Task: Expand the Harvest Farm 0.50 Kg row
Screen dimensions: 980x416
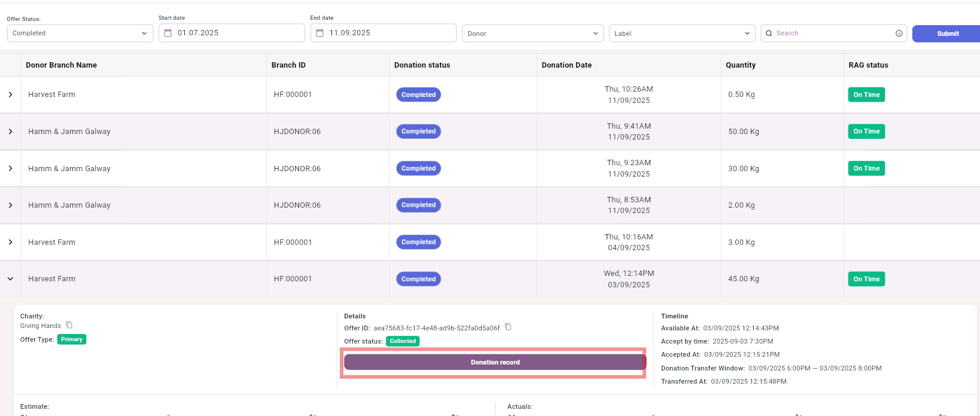Action: click(10, 95)
